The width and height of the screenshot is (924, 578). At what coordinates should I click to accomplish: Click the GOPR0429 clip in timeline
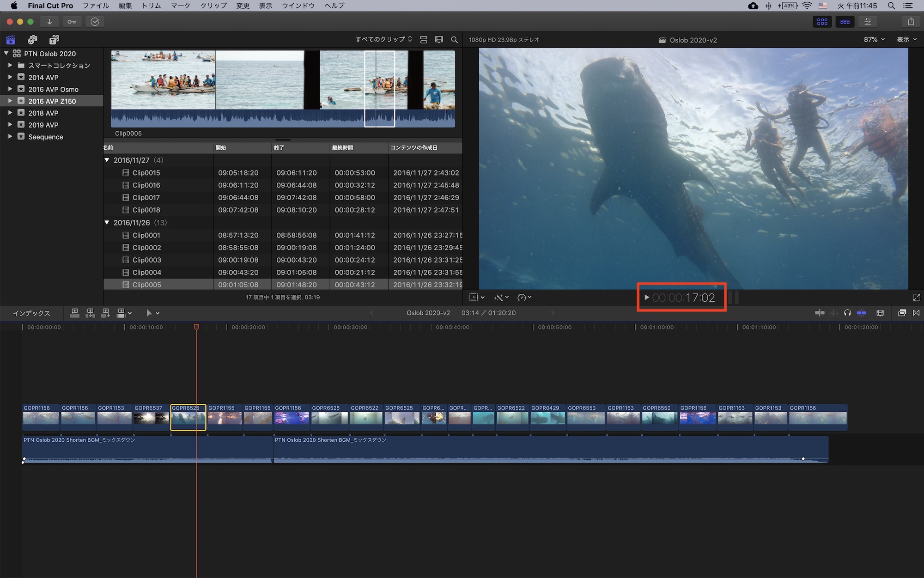547,417
